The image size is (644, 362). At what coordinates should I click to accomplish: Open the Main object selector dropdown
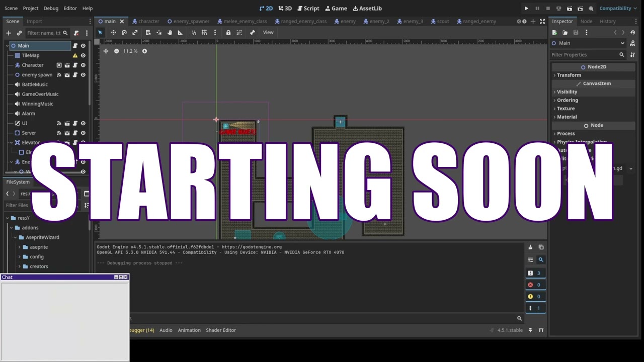coord(588,43)
